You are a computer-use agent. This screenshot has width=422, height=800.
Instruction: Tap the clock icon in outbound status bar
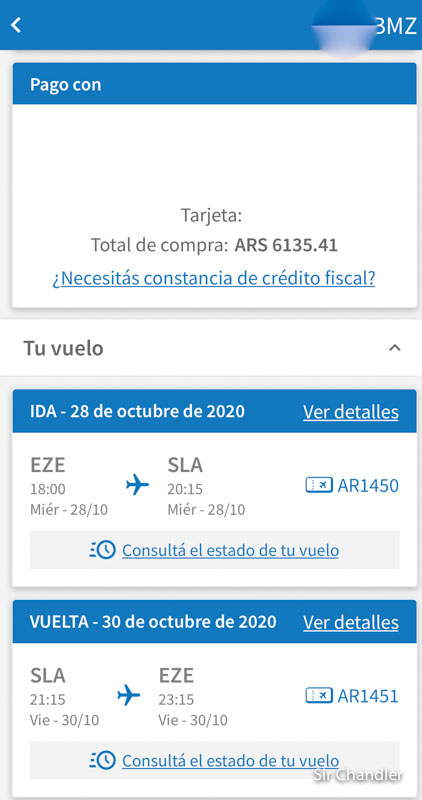click(x=103, y=550)
